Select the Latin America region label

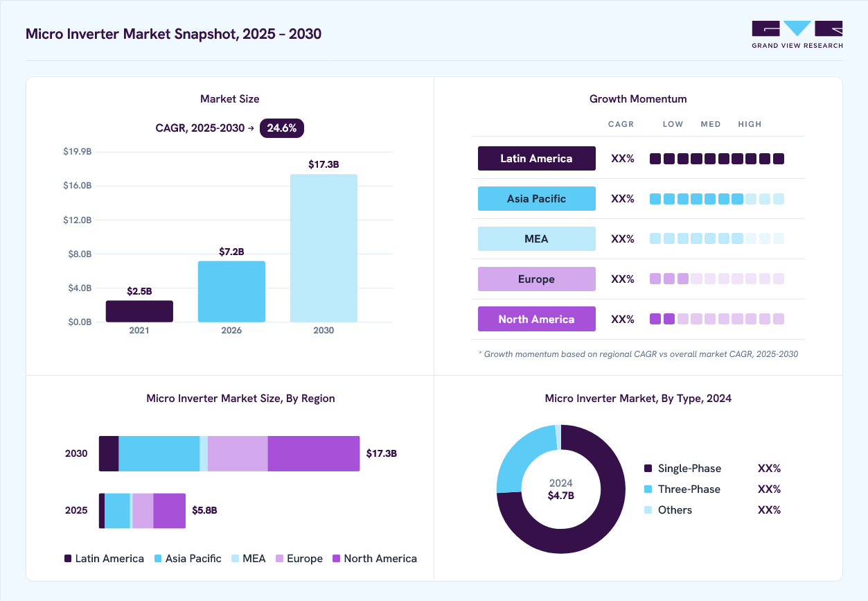point(537,158)
